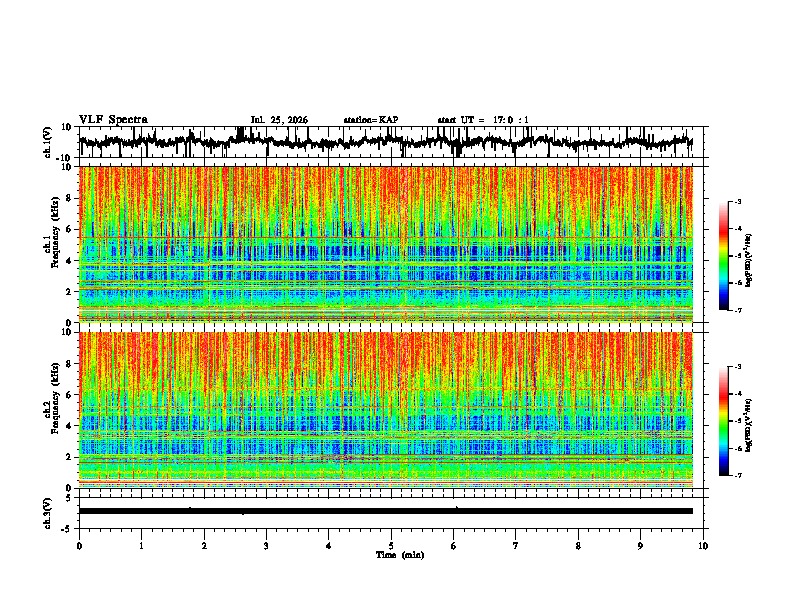Select the "ch.1(V)" waveform axis label
This screenshot has height=612, width=792.
(x=48, y=142)
